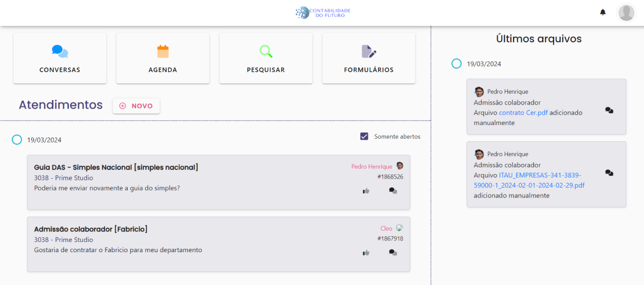Click thumbs-up on Admissão colaborador ticket
644x285 pixels.
pyautogui.click(x=365, y=253)
